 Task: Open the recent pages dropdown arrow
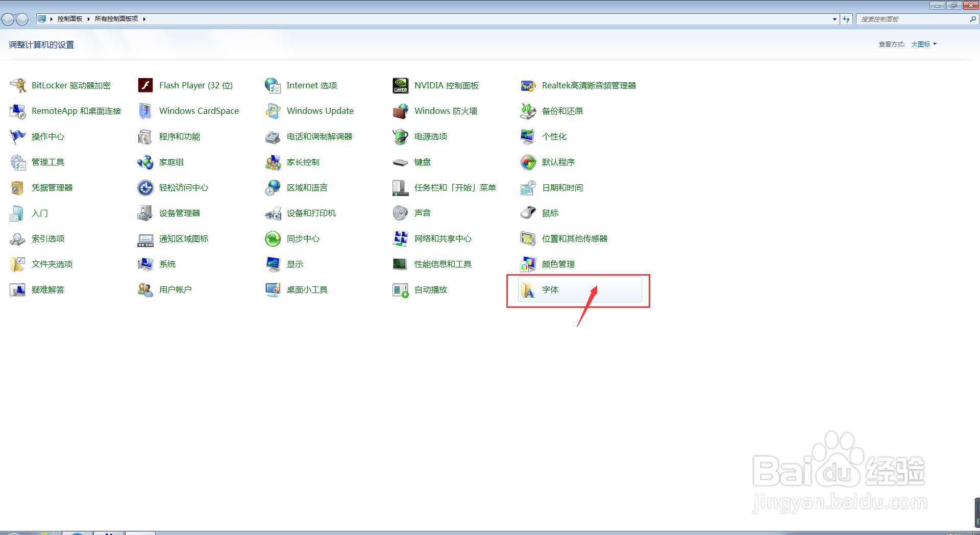point(32,19)
